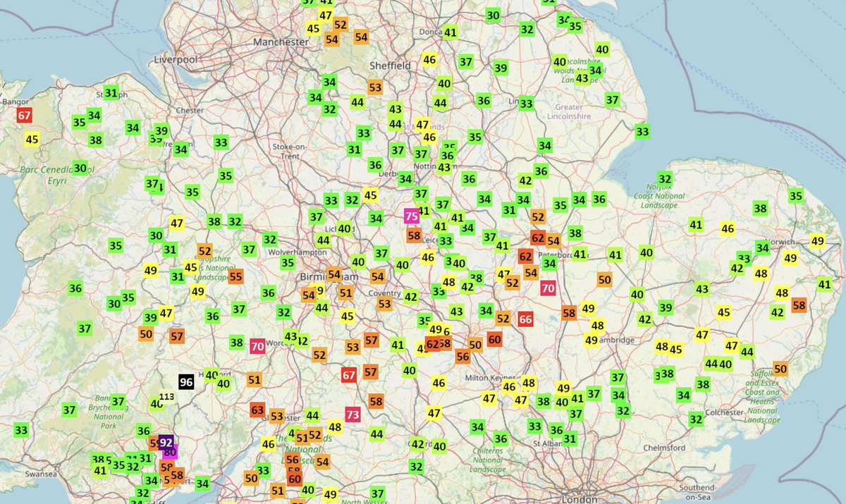Screen dimensions: 846x504
Task: Open the 56 marker north-west of Milton Keynes
Action: [462, 357]
